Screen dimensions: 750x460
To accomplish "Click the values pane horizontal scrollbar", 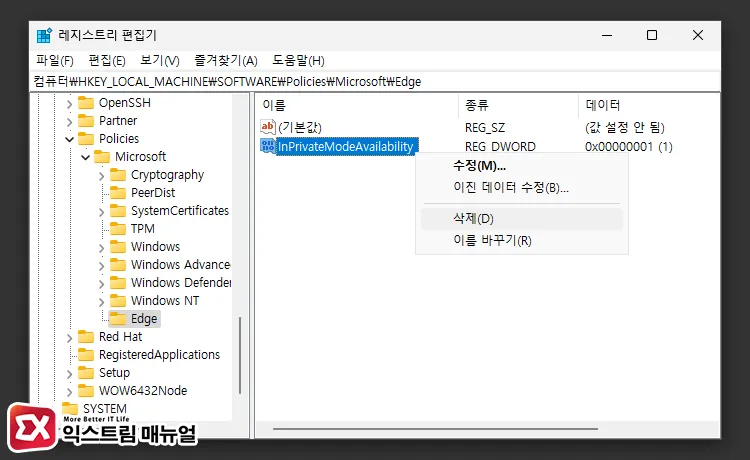I will (x=435, y=429).
